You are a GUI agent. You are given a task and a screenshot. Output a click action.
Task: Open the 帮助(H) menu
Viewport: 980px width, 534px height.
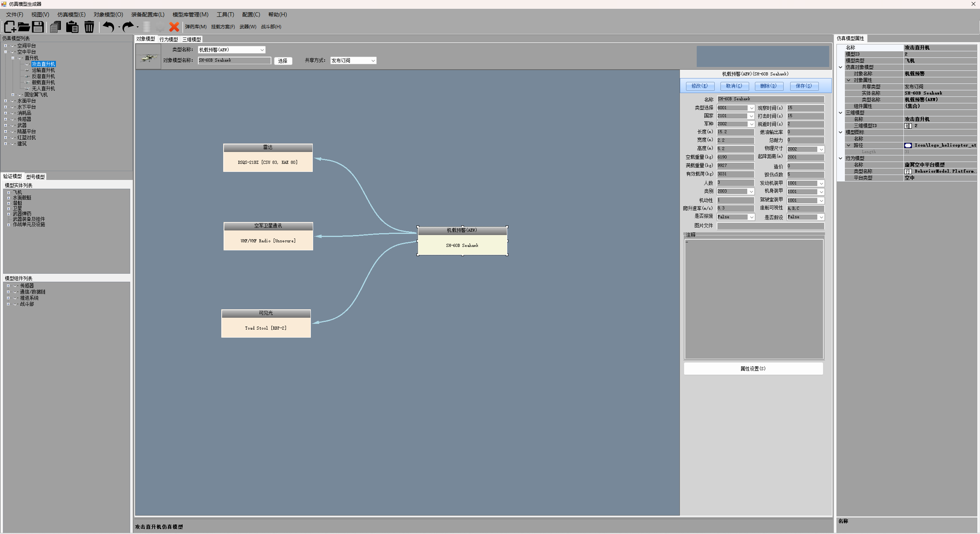click(278, 15)
